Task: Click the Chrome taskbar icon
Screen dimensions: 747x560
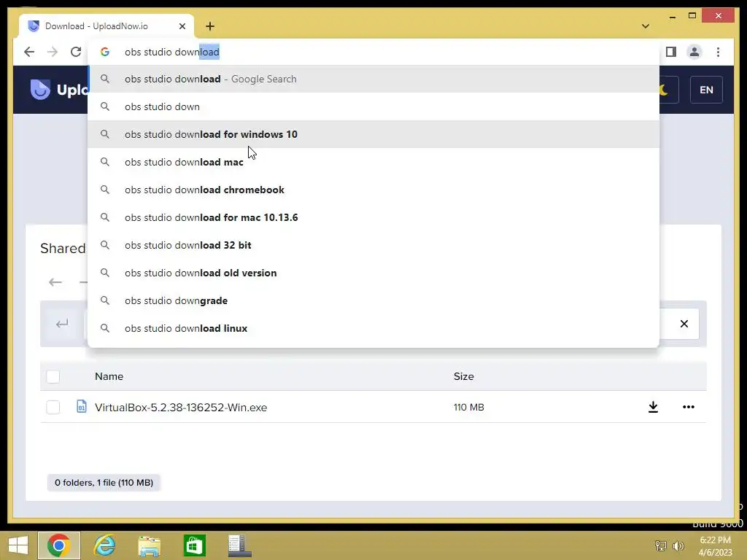Action: point(58,545)
